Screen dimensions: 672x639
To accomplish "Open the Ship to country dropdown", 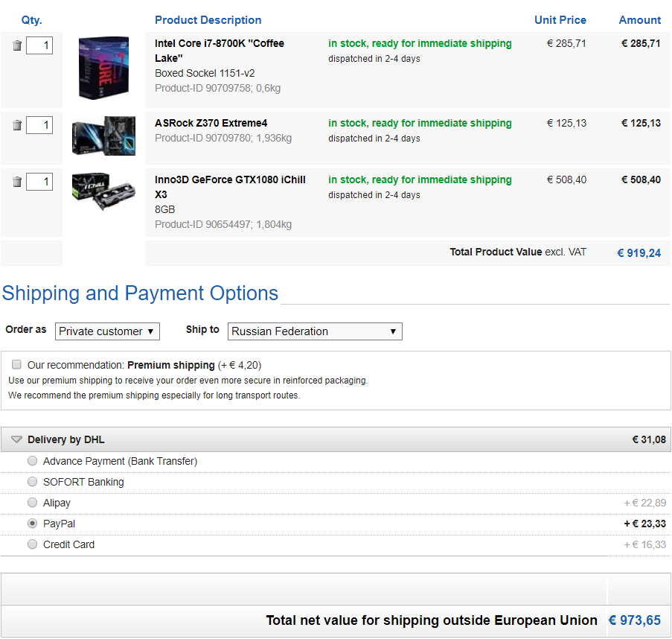I will point(315,331).
